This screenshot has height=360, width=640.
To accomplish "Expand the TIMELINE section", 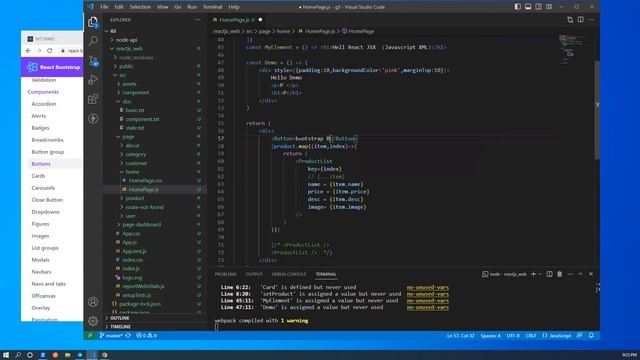I will pyautogui.click(x=120, y=327).
